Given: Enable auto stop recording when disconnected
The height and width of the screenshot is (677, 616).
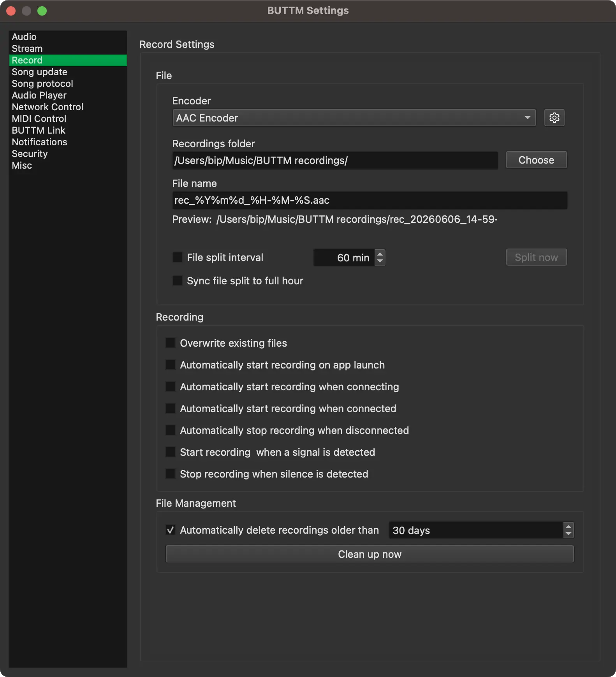Looking at the screenshot, I should [171, 430].
